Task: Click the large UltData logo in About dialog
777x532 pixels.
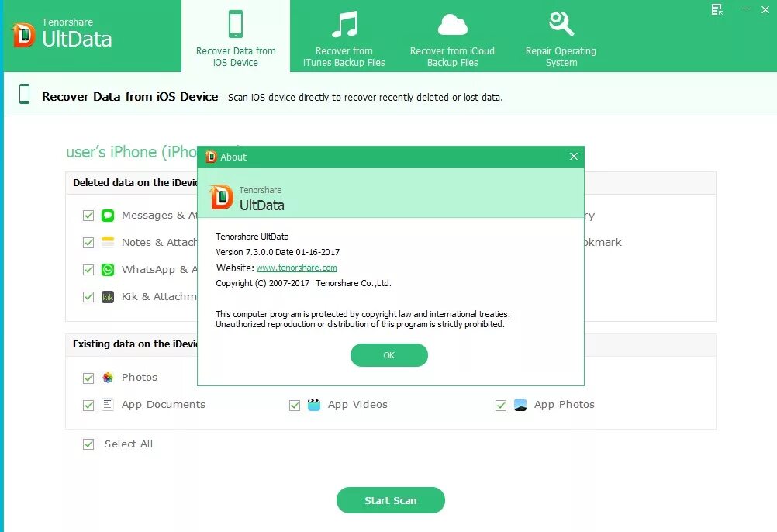Action: (x=221, y=197)
